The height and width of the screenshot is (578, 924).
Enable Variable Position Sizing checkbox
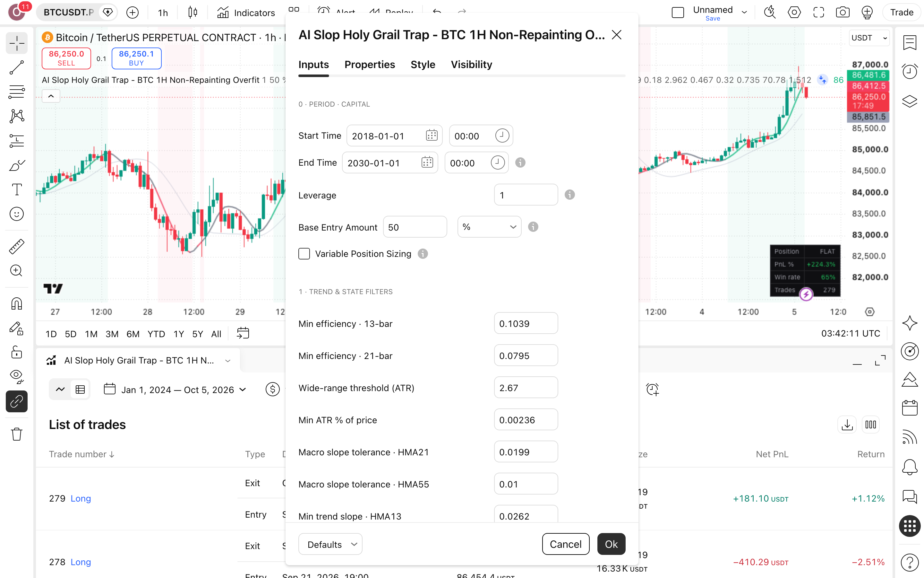(304, 254)
